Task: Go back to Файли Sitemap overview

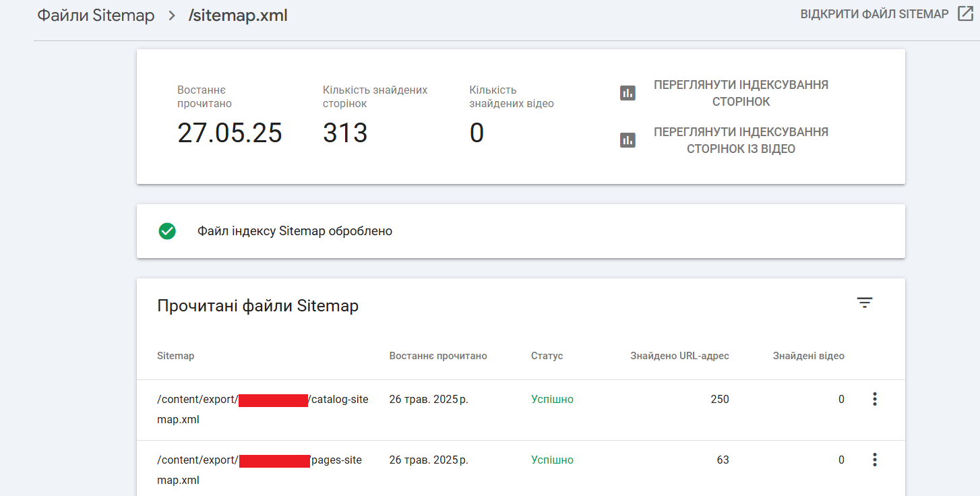Action: tap(94, 15)
